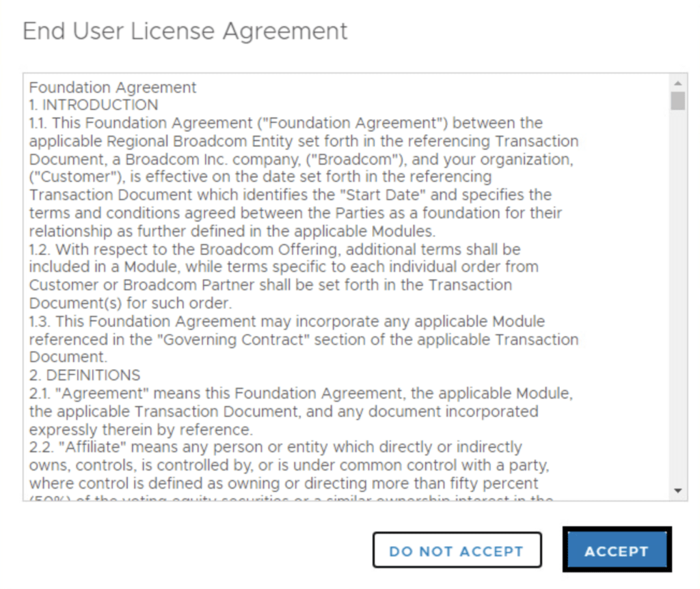Click the 1. INTRODUCTION section heading
The width and height of the screenshot is (700, 589).
pos(94,105)
